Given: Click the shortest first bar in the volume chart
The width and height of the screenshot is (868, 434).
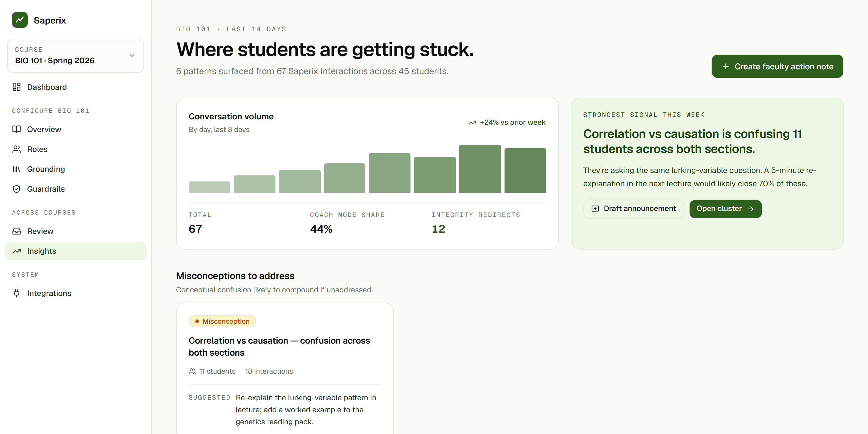Looking at the screenshot, I should pos(209,187).
